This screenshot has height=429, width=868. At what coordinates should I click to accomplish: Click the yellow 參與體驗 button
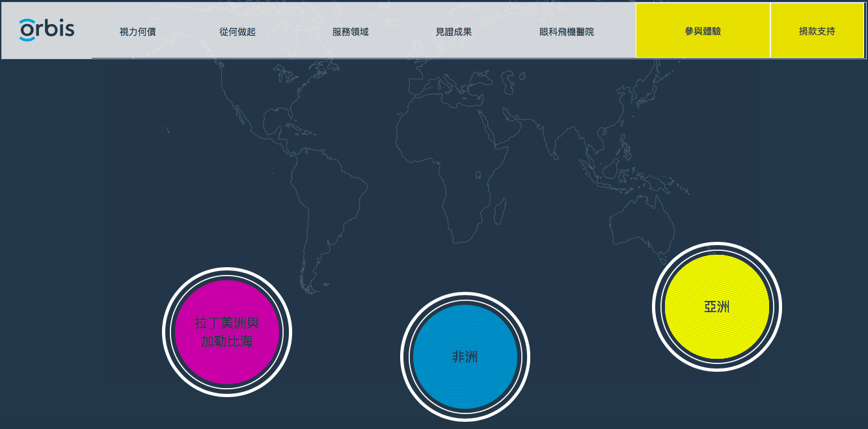[703, 31]
